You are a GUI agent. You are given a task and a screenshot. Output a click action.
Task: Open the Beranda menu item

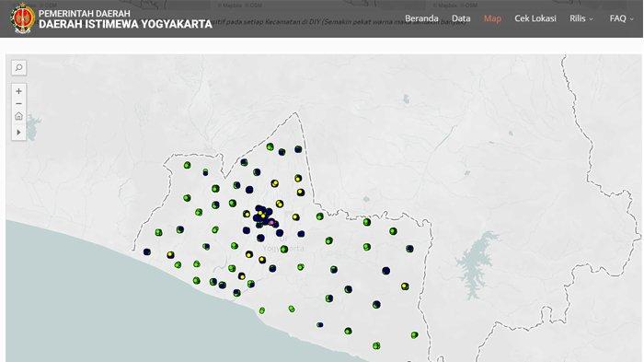421,18
